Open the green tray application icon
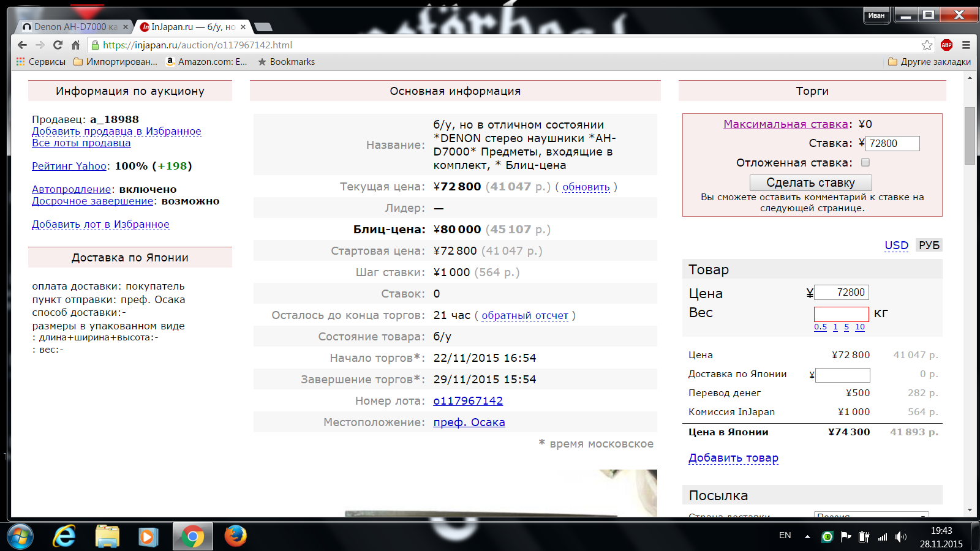The height and width of the screenshot is (551, 980). pyautogui.click(x=827, y=537)
